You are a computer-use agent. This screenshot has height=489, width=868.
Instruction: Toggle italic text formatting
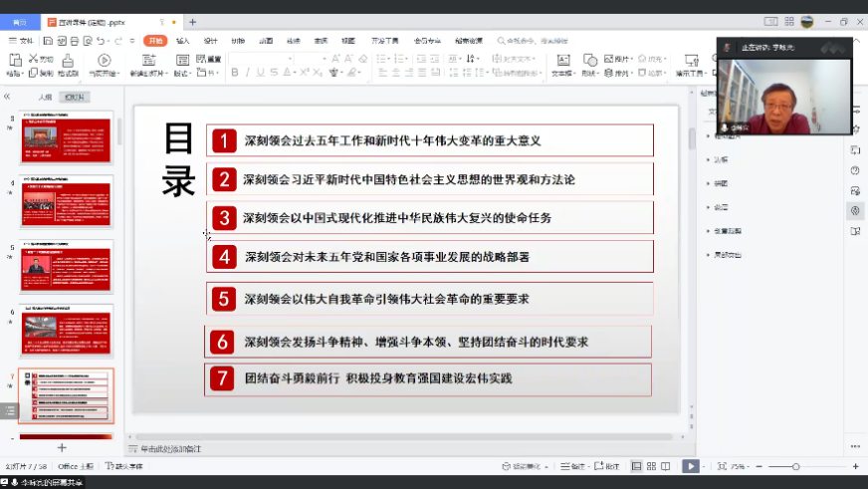point(248,73)
